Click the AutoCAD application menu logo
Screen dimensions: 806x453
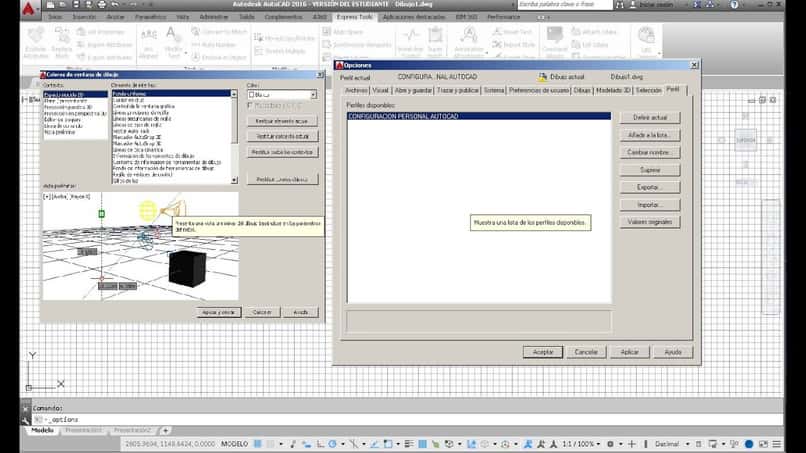click(29, 9)
